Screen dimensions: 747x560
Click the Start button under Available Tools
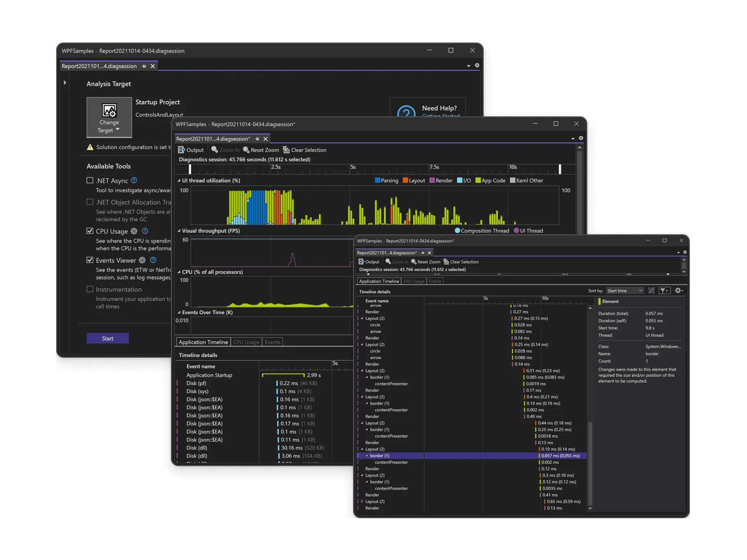[x=108, y=339]
